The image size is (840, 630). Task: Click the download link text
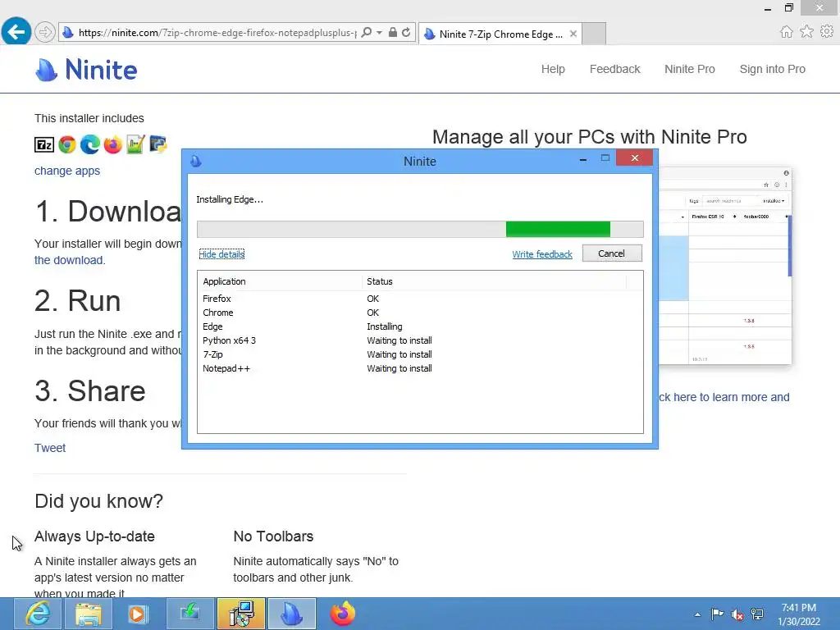70,260
